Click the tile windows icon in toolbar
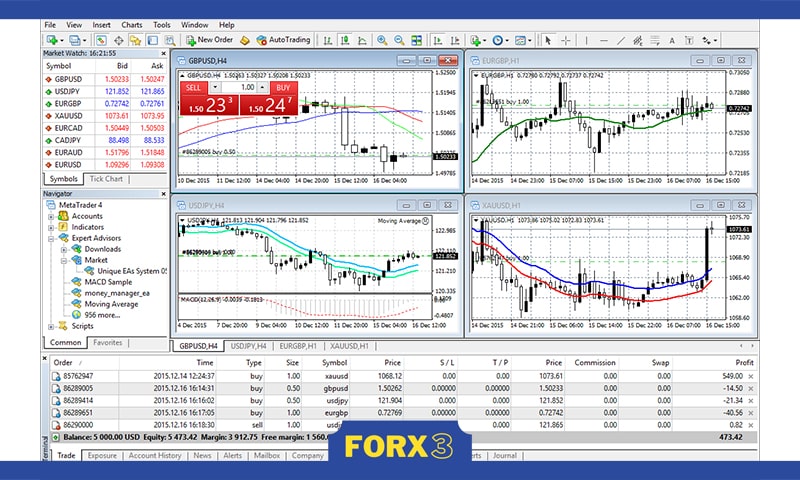This screenshot has width=800, height=480. 415,40
